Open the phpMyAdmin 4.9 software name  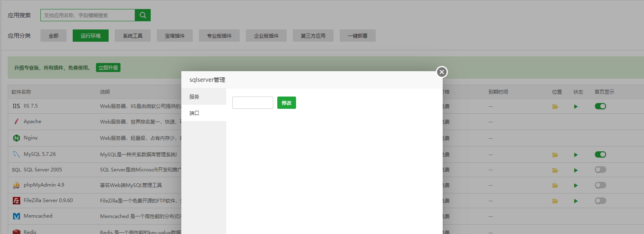[44, 185]
